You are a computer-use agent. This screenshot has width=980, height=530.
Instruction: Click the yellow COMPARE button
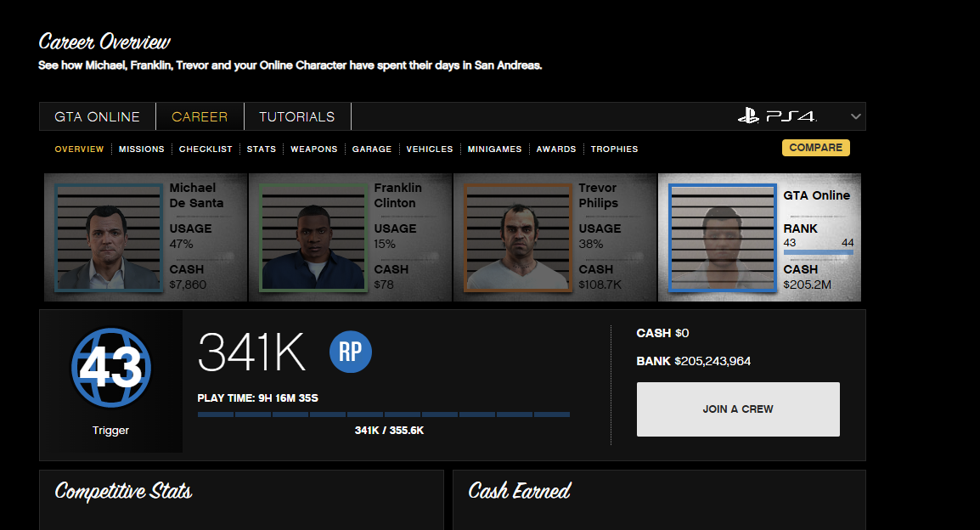pyautogui.click(x=815, y=148)
